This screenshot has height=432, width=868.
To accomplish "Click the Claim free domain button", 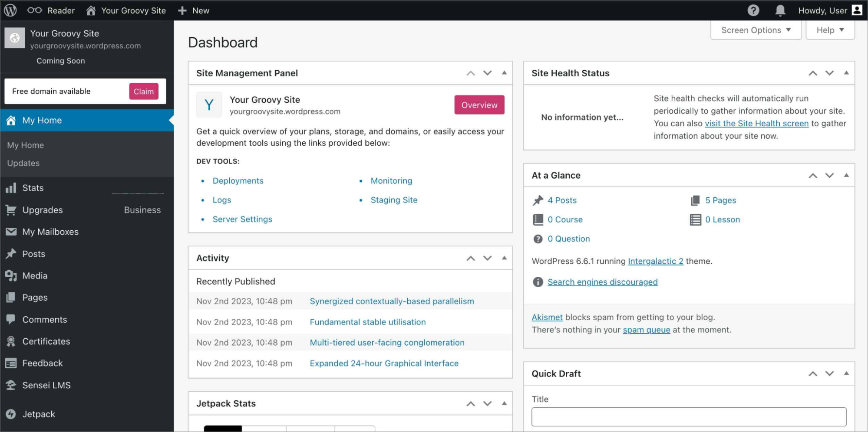I will coord(144,92).
